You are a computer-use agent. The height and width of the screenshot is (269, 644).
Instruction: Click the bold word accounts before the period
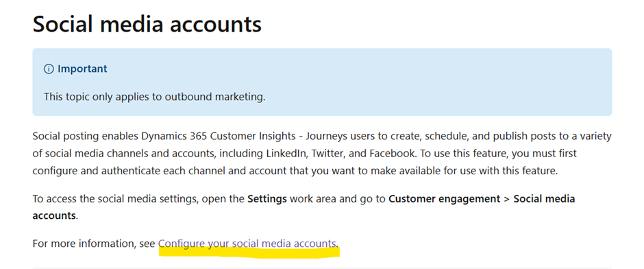[54, 215]
